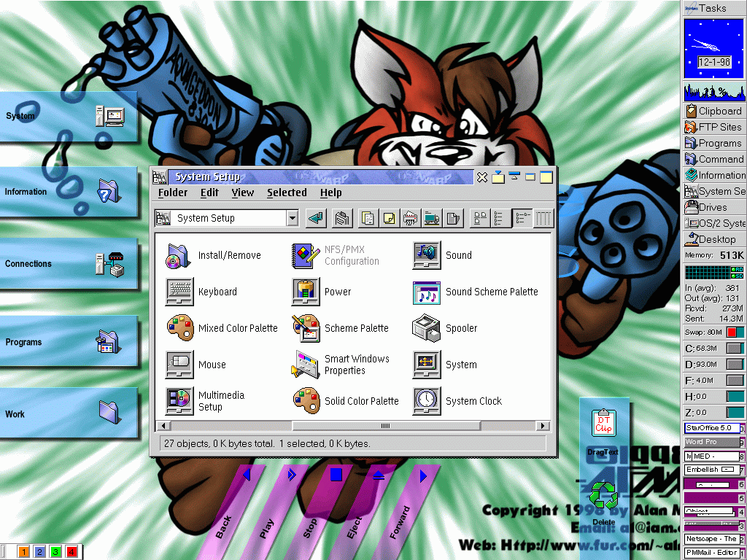Toggle the flowed name view button
747x560 pixels.
point(522,218)
